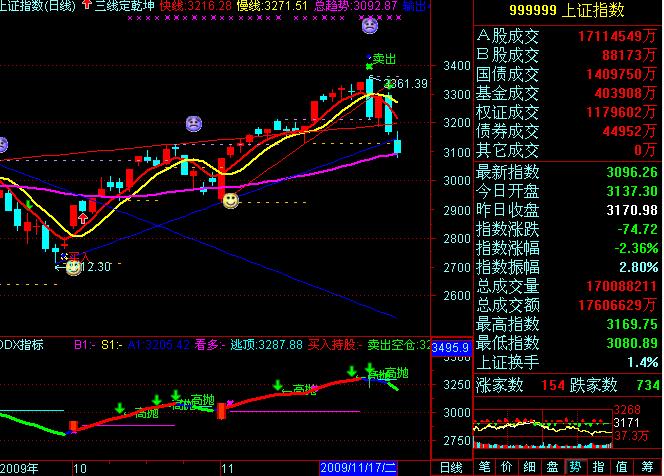664x476 pixels.
Task: Click the 2009/11/17/二 date marker
Action: click(358, 468)
